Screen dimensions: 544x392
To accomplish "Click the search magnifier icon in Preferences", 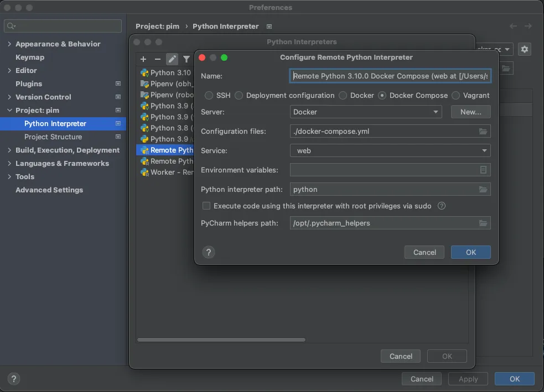I will 11,26.
